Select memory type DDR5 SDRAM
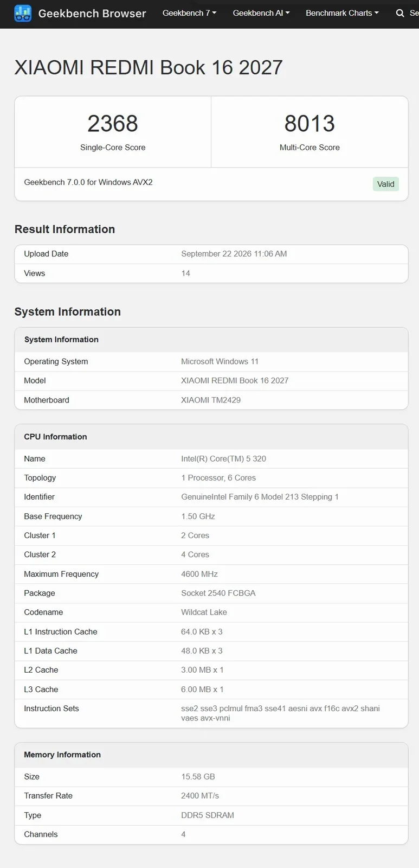 208,815
